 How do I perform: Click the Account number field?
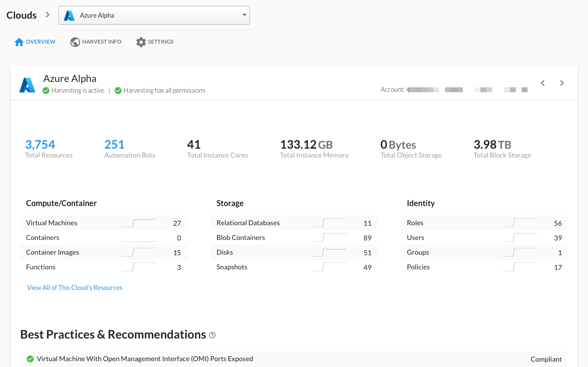coord(454,89)
